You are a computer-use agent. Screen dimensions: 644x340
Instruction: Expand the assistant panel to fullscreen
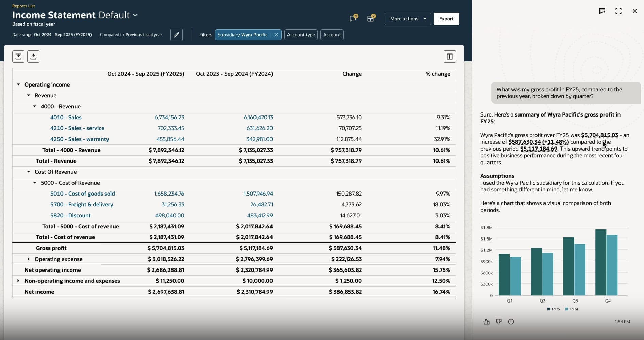pos(618,11)
